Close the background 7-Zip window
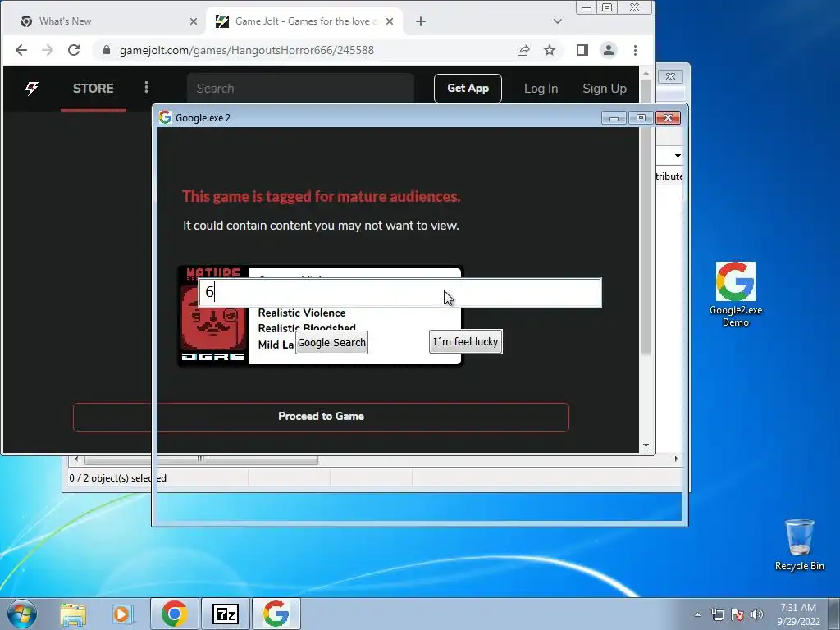 pos(670,76)
